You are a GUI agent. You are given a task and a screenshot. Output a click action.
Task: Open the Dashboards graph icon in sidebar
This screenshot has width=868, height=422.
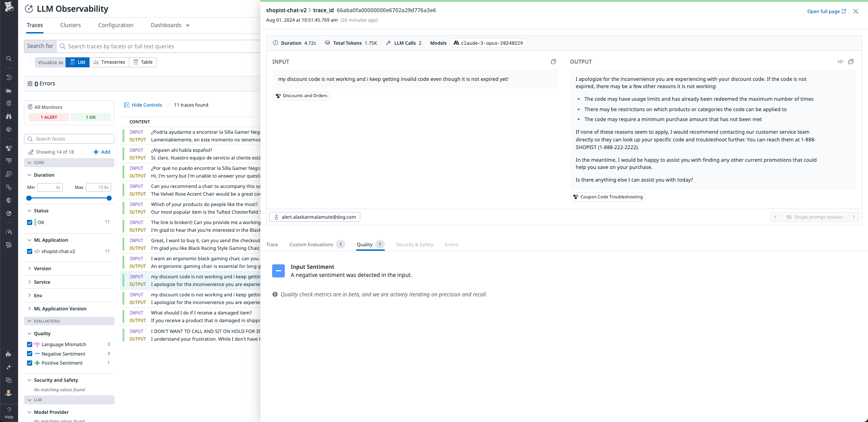coord(9,90)
